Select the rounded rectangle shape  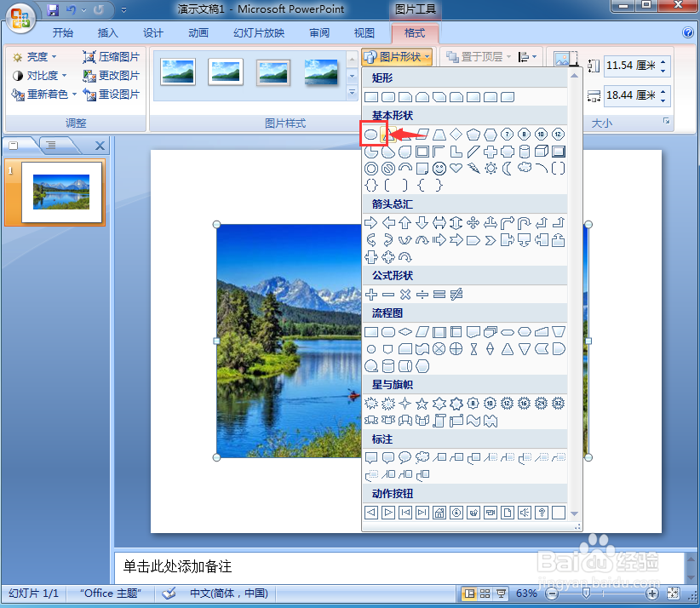388,97
